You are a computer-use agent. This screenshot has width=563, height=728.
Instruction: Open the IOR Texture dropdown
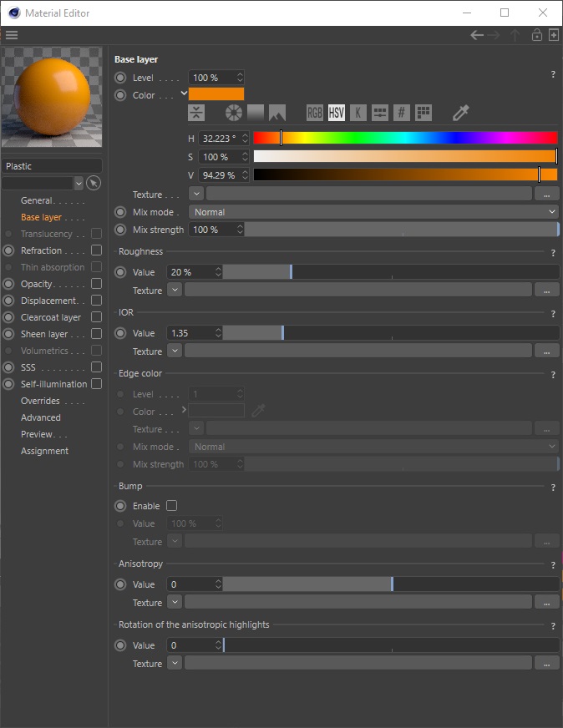click(175, 351)
